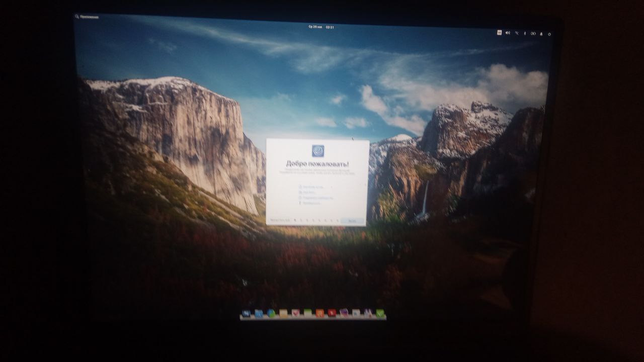
Task: Click the green checkmark dock icon
Action: point(380,313)
